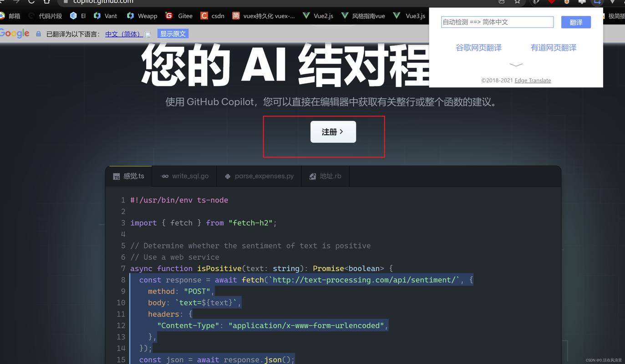Choose 有道网页翻译 page translation
625x364 pixels.
553,48
